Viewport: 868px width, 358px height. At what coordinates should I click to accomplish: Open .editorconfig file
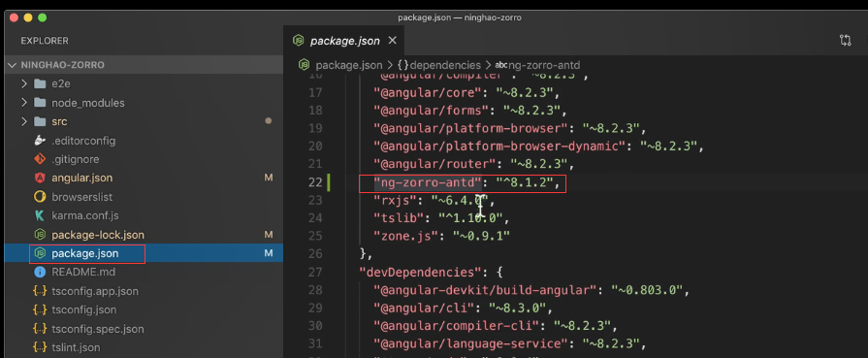click(x=83, y=141)
